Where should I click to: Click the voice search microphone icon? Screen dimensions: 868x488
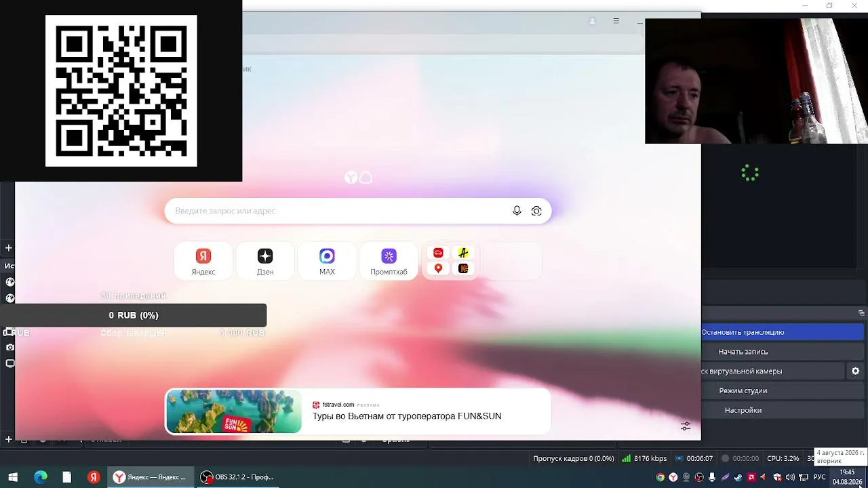pyautogui.click(x=517, y=211)
